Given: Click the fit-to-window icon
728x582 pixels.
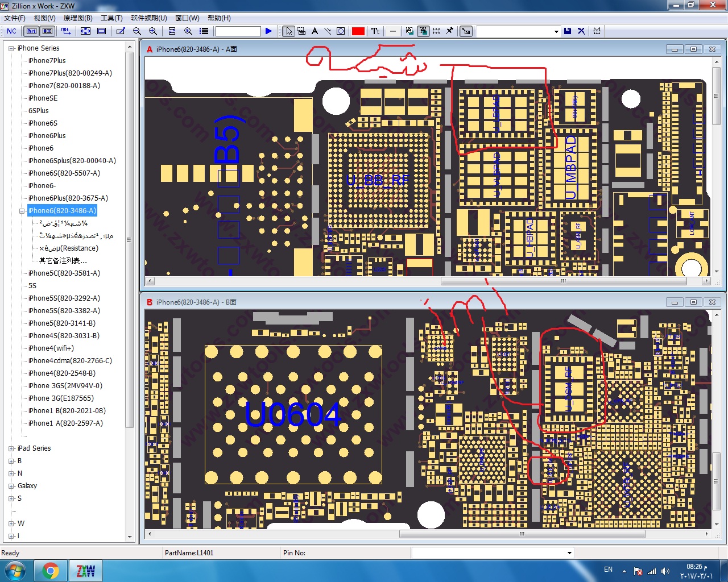Looking at the screenshot, I should click(86, 31).
